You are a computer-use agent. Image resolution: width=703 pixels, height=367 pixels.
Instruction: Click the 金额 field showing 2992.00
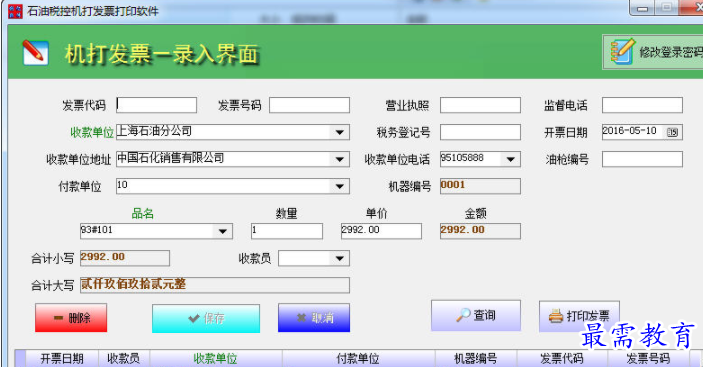pyautogui.click(x=480, y=231)
